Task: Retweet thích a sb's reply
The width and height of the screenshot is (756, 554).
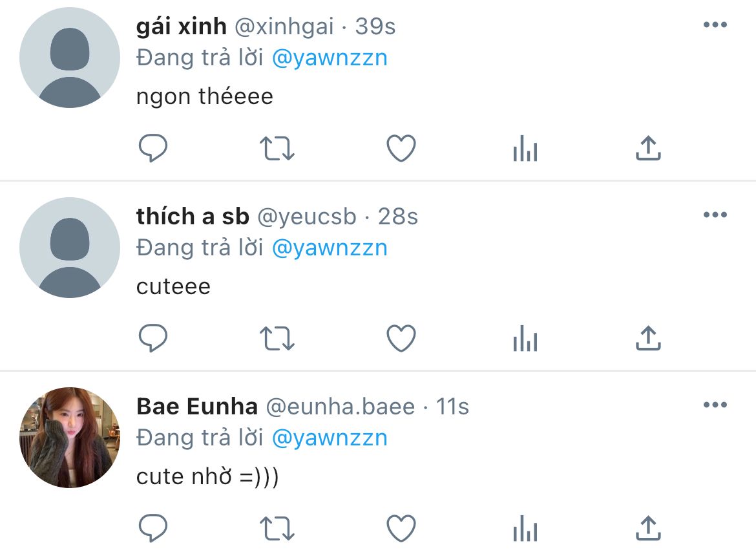Action: point(277,339)
